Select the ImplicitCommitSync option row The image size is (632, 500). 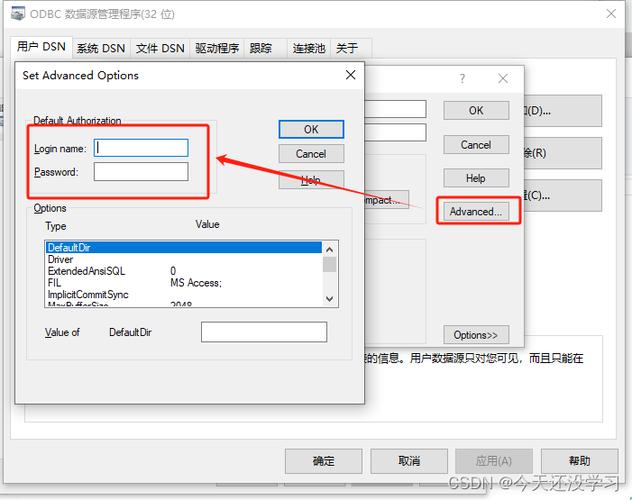pos(184,294)
